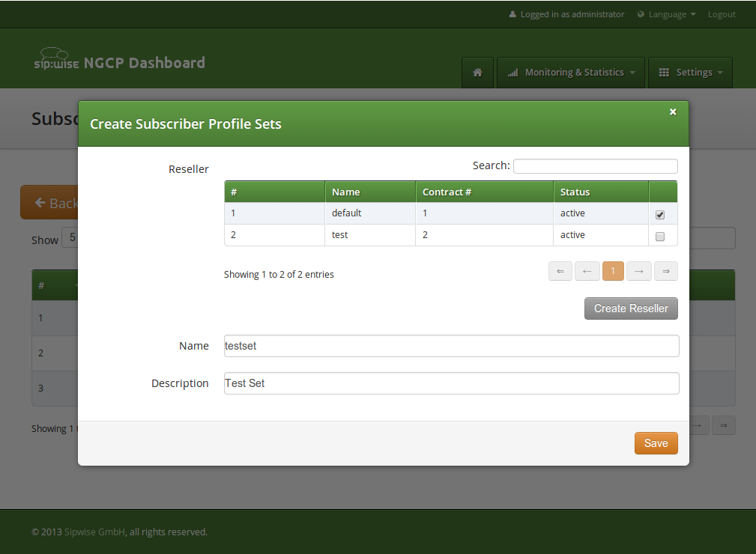Click Logout in the top bar
This screenshot has width=756, height=554.
[721, 13]
